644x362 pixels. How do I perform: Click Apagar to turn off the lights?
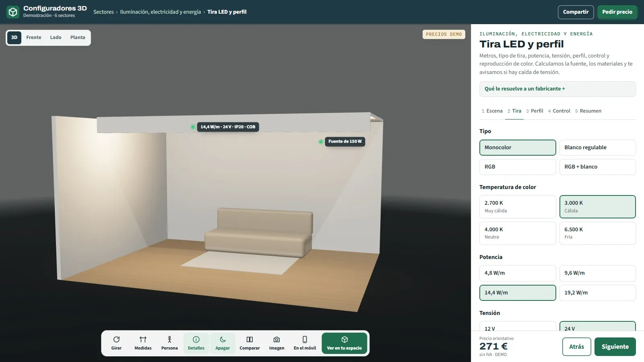(x=223, y=343)
